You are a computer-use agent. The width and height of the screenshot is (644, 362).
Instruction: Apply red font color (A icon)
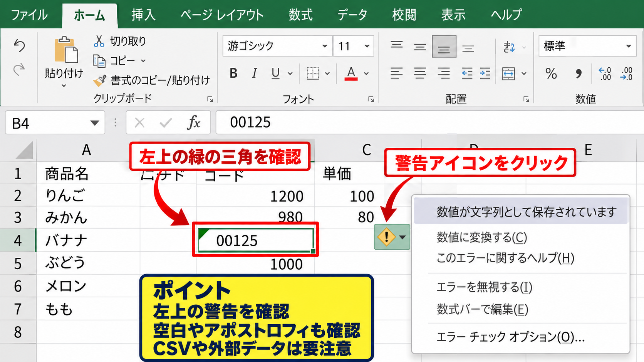point(351,73)
